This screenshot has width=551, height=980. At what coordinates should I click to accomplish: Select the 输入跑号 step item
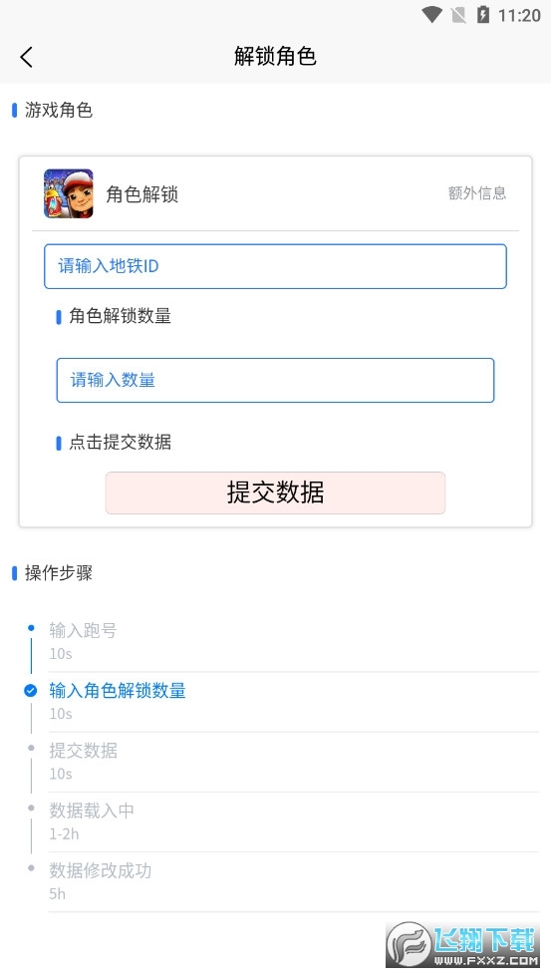[x=294, y=642]
